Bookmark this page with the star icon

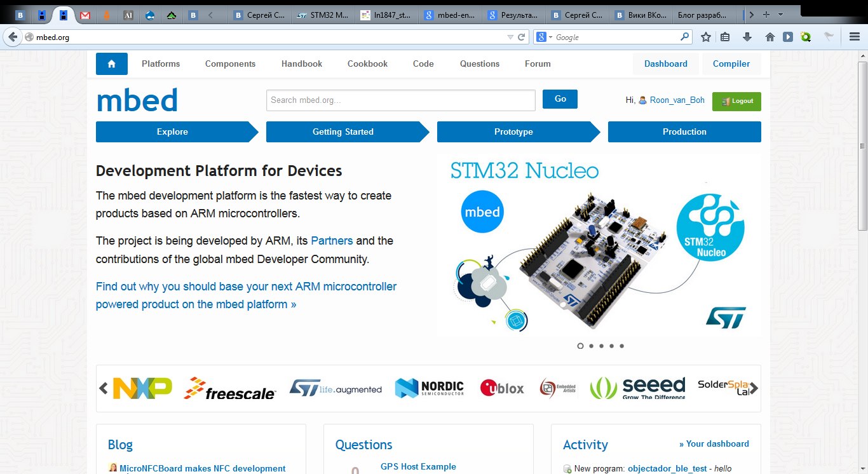pyautogui.click(x=706, y=37)
